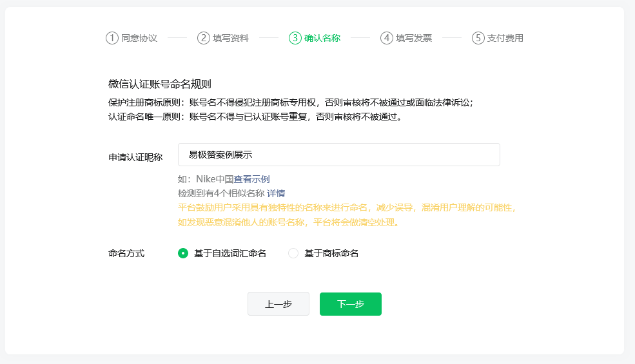Choose the 基于商标命名 radio button
The width and height of the screenshot is (635, 364).
point(293,253)
